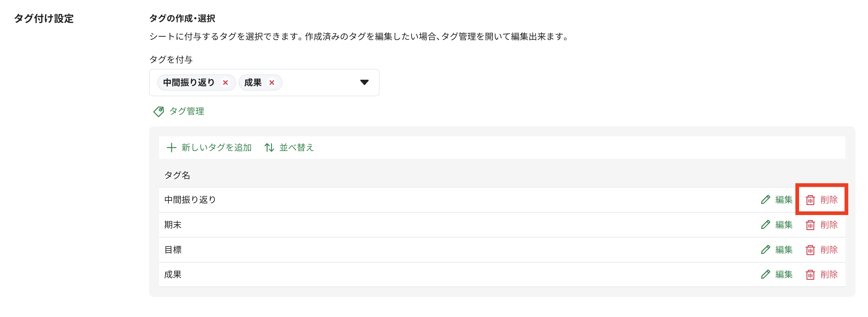Remove the 成果 chip with its X
This screenshot has height=317, width=868.
click(x=271, y=83)
